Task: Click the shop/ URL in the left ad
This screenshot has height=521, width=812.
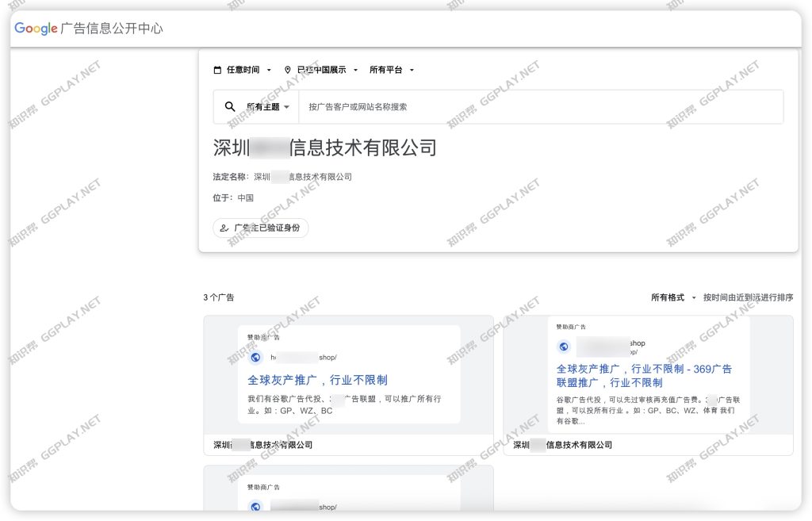Action: click(x=304, y=358)
